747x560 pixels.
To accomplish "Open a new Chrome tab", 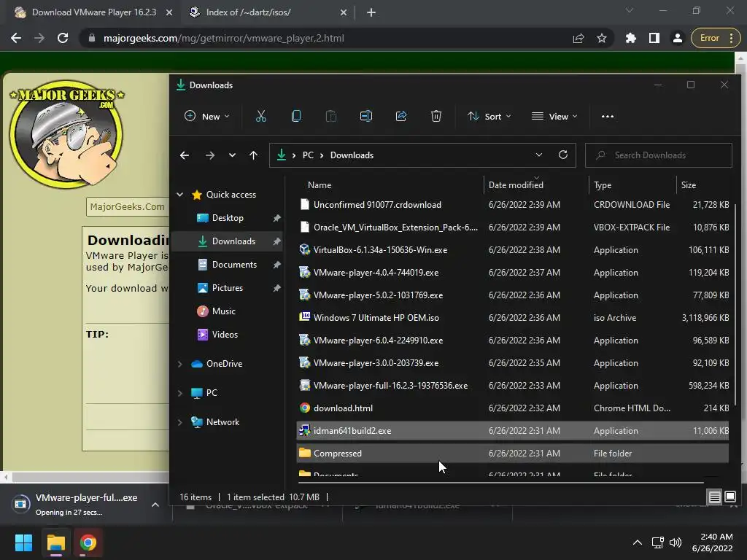I will coord(371,12).
